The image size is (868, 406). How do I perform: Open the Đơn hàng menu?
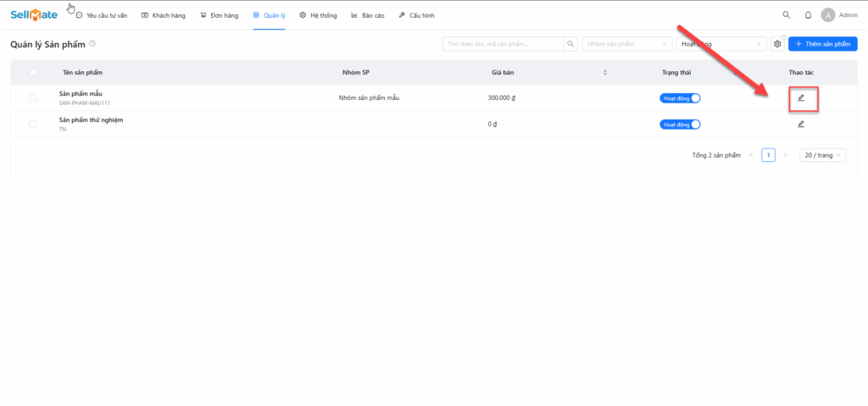tap(220, 15)
